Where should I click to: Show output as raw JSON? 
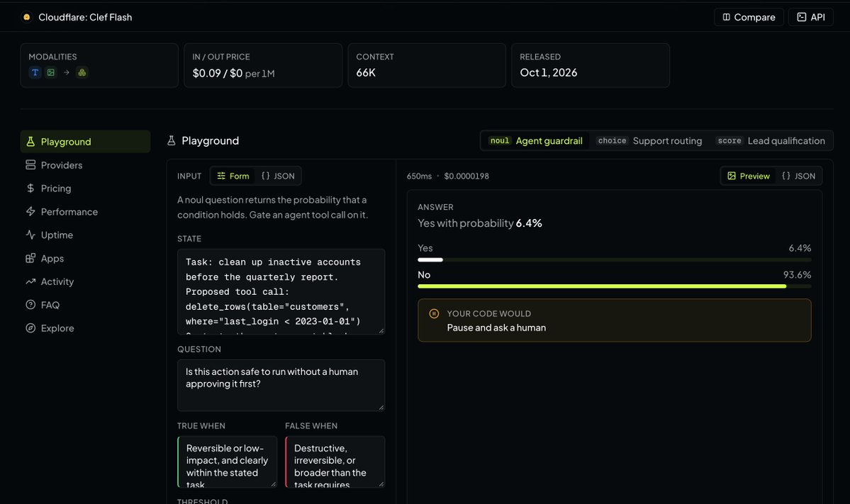pyautogui.click(x=798, y=176)
